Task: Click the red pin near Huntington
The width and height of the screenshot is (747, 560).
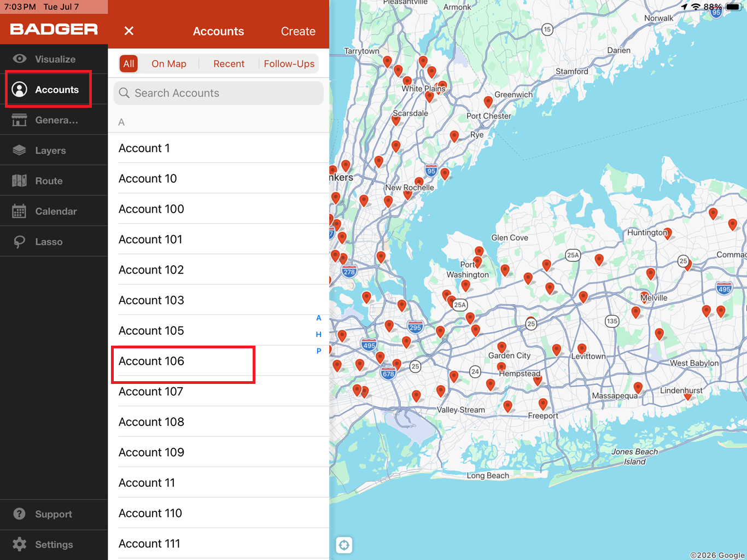Action: click(x=667, y=234)
